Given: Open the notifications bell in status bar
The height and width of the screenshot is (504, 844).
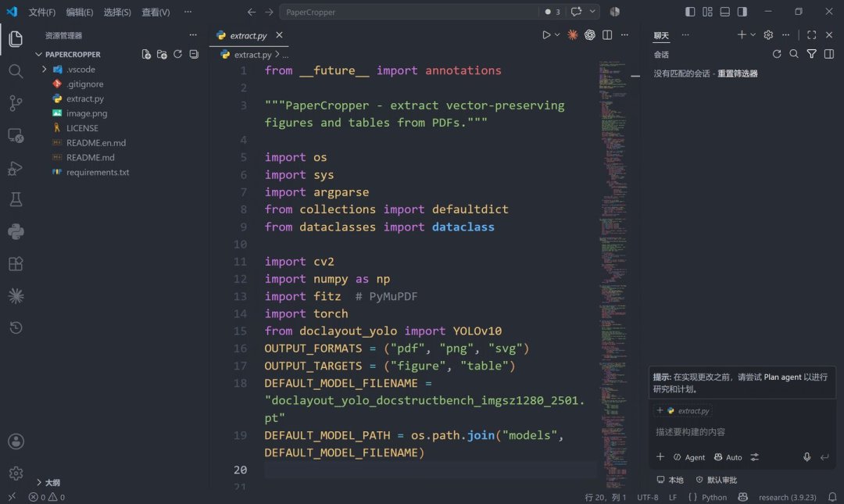Looking at the screenshot, I should pos(832,497).
